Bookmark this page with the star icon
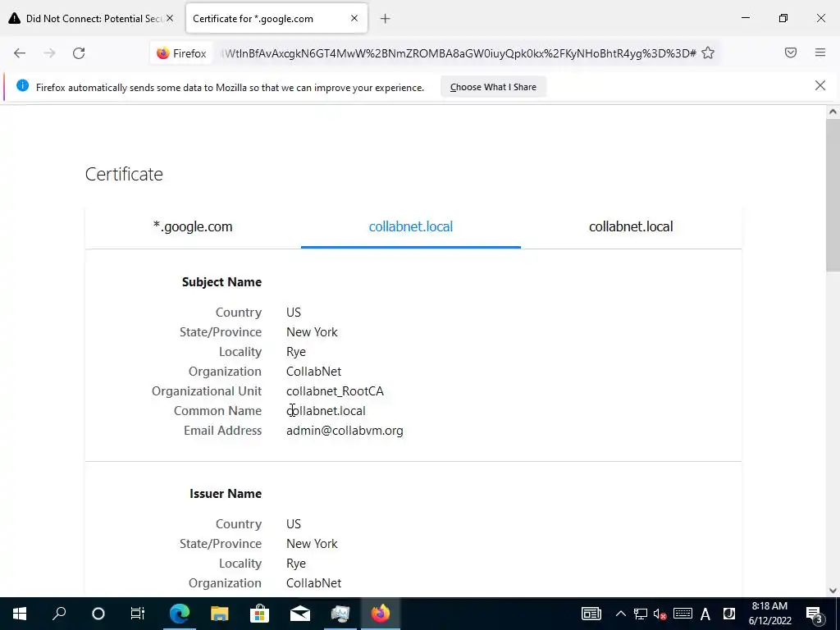Viewport: 840px width, 630px height. [x=708, y=53]
